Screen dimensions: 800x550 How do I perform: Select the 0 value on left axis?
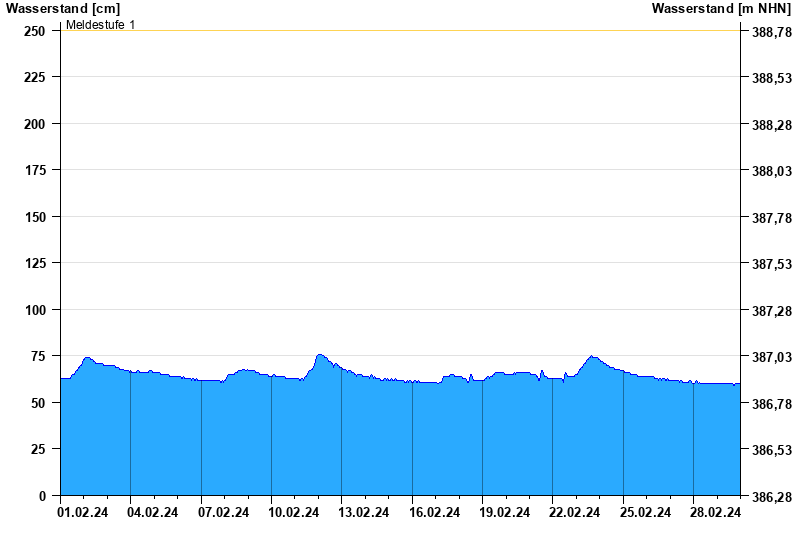(42, 496)
